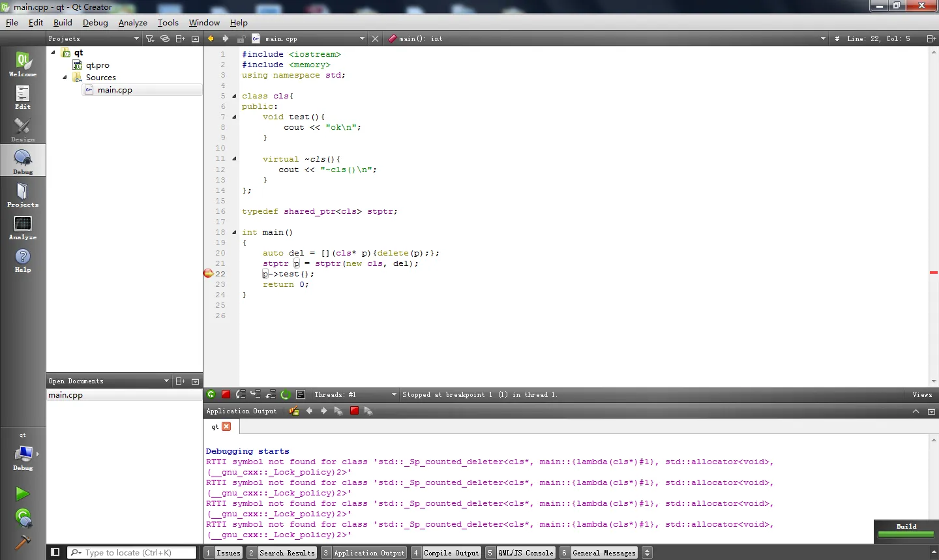Clear the Application Output pane
The width and height of the screenshot is (939, 560).
(x=294, y=411)
